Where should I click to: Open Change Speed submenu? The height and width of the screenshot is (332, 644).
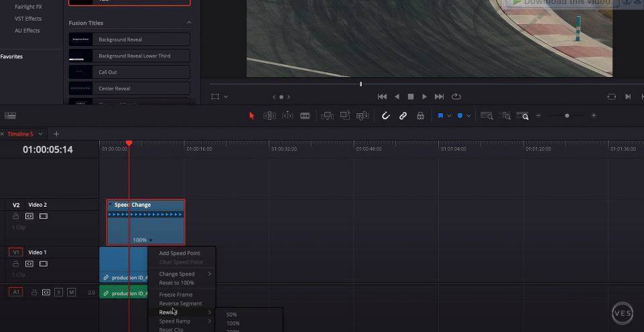pos(182,274)
